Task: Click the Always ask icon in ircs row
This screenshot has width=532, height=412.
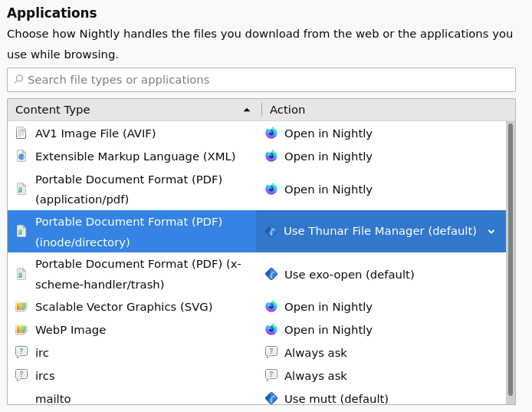Action: click(271, 376)
